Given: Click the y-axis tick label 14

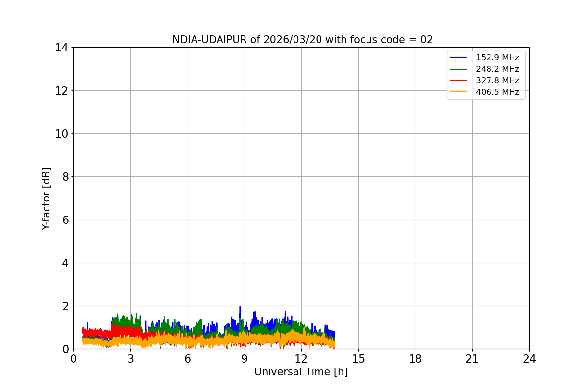Looking at the screenshot, I should [61, 48].
